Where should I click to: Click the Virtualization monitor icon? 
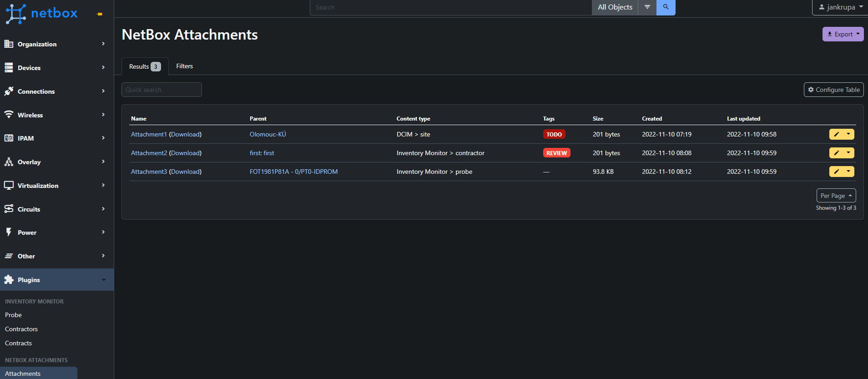(x=9, y=185)
